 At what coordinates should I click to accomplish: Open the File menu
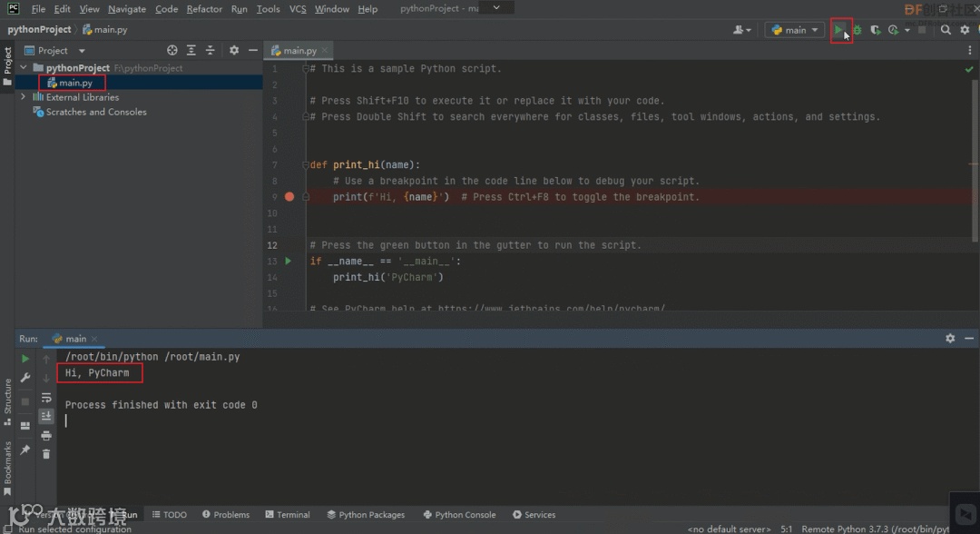point(38,9)
